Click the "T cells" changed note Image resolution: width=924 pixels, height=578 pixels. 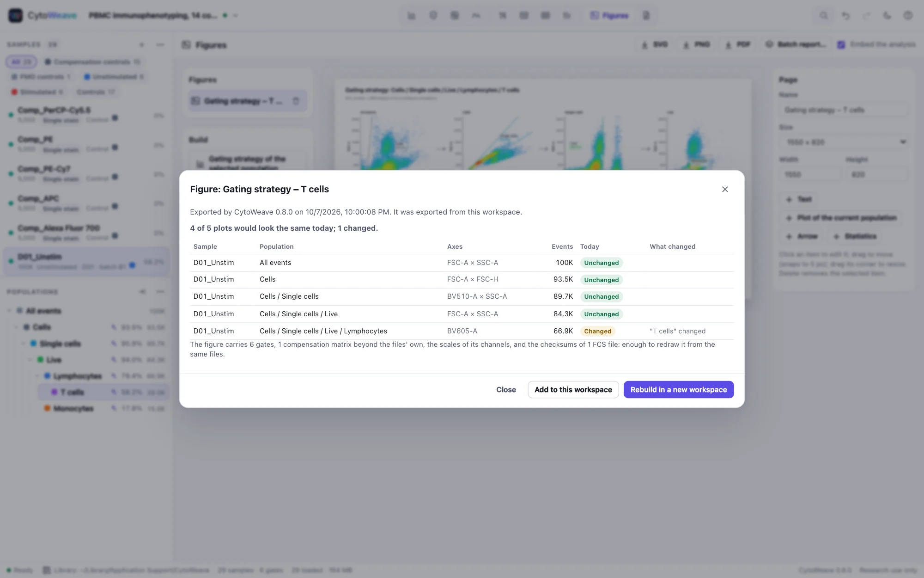click(677, 331)
